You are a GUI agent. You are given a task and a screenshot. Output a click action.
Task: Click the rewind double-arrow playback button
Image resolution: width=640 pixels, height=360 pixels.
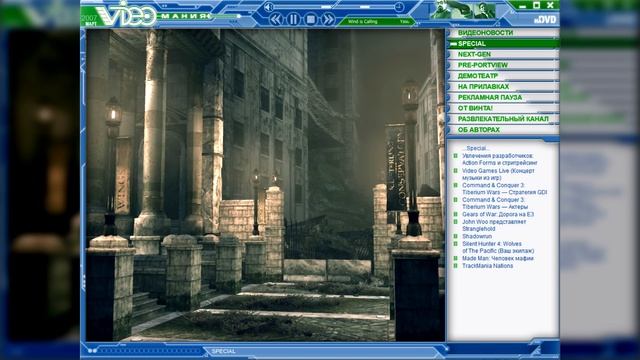click(276, 19)
